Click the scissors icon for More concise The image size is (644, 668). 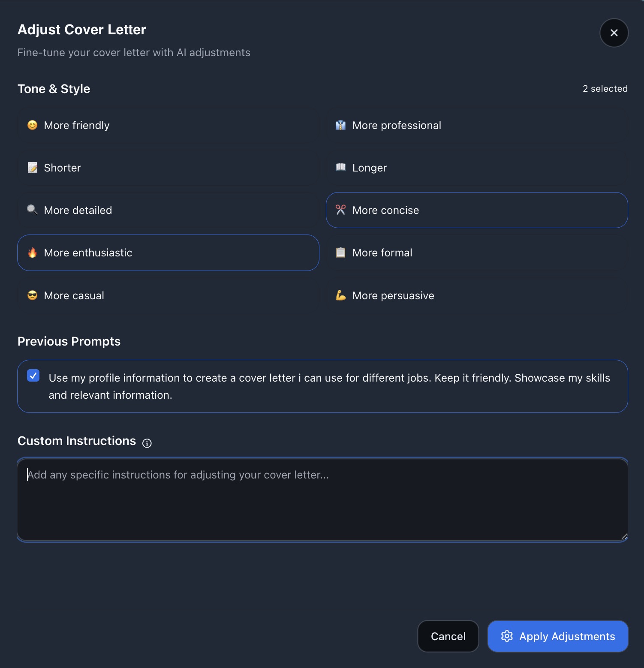[340, 210]
